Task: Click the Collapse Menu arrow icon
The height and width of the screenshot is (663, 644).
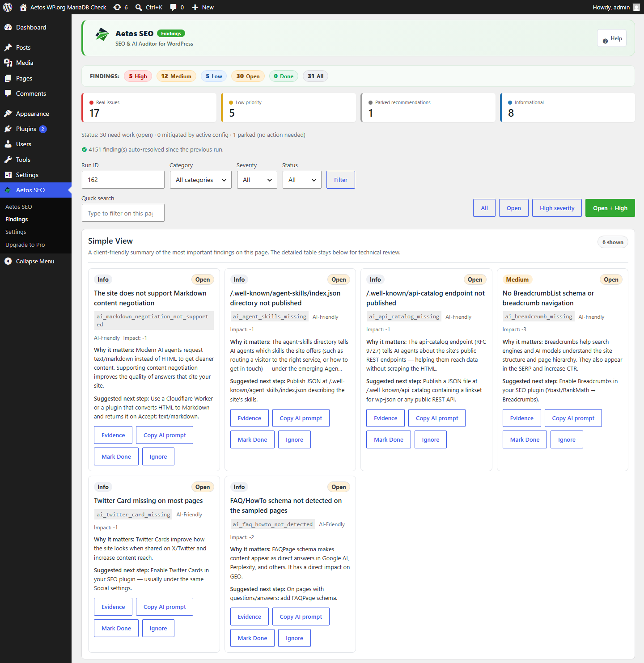Action: click(x=8, y=261)
